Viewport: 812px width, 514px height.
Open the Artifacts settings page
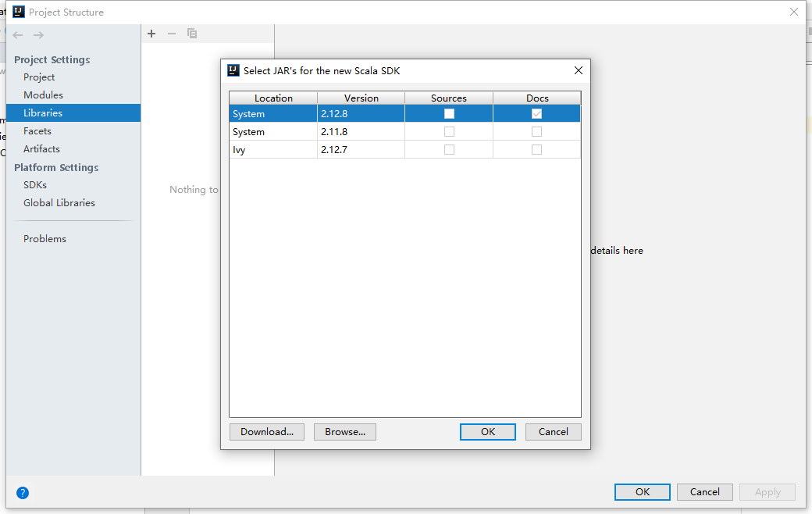(73, 148)
